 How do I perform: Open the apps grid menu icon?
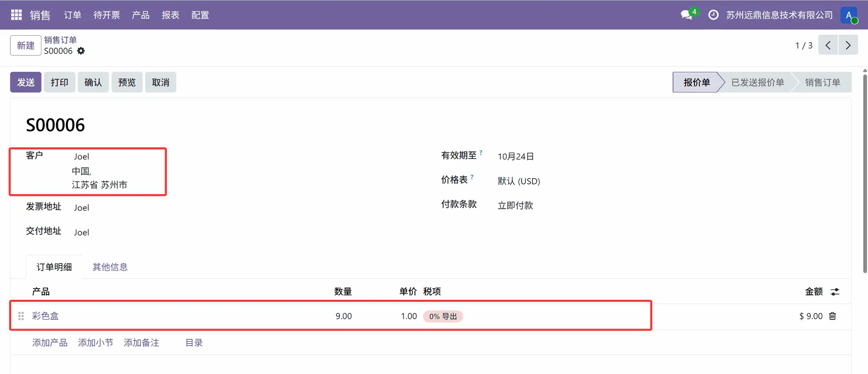(x=16, y=15)
